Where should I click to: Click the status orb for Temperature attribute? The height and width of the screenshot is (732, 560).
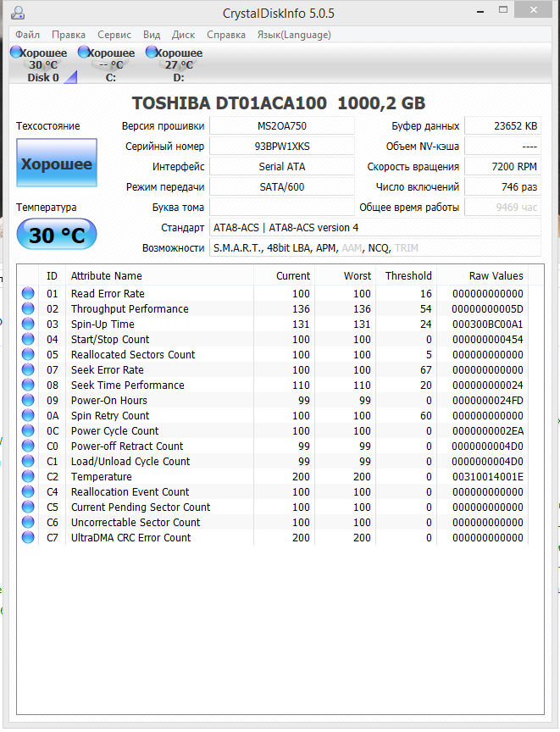pos(28,476)
